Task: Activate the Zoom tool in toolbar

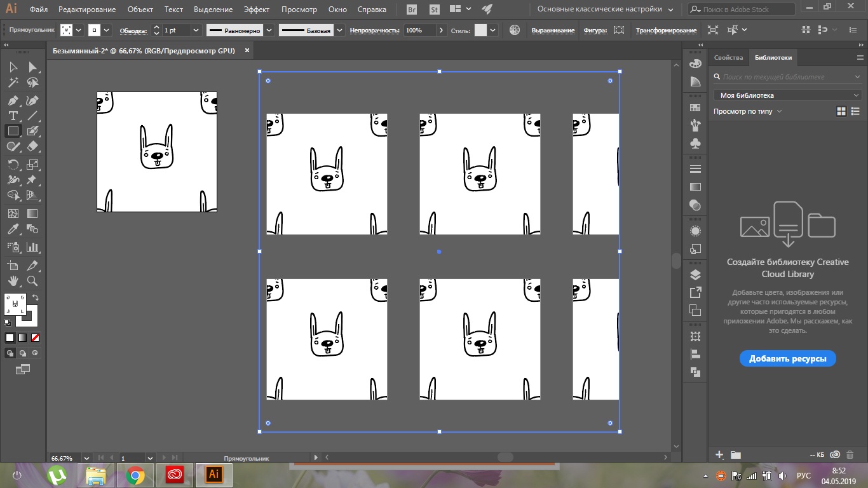Action: click(32, 281)
